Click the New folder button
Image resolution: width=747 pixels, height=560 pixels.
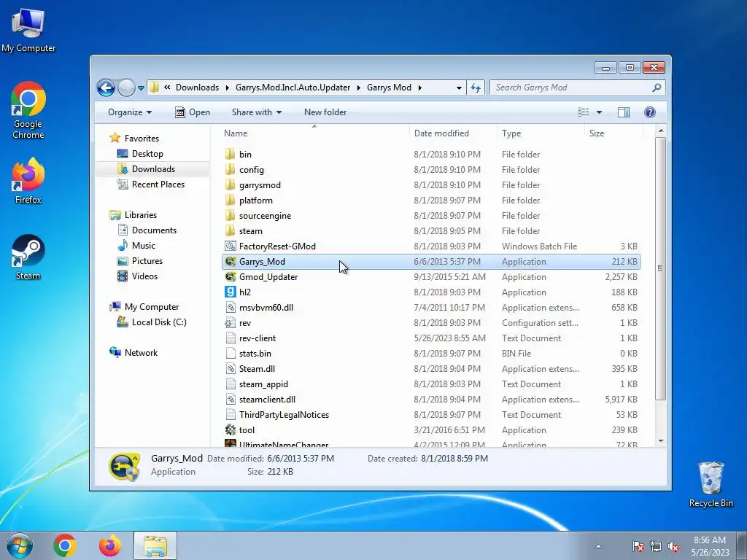click(325, 112)
